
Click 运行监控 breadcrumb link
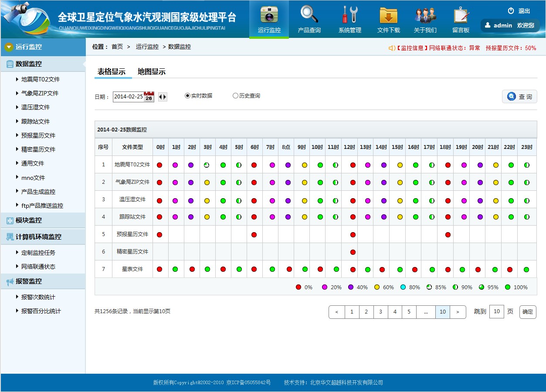click(147, 47)
